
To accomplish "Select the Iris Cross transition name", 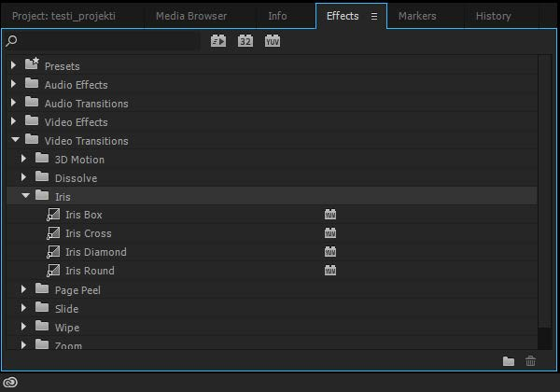I will pos(89,233).
